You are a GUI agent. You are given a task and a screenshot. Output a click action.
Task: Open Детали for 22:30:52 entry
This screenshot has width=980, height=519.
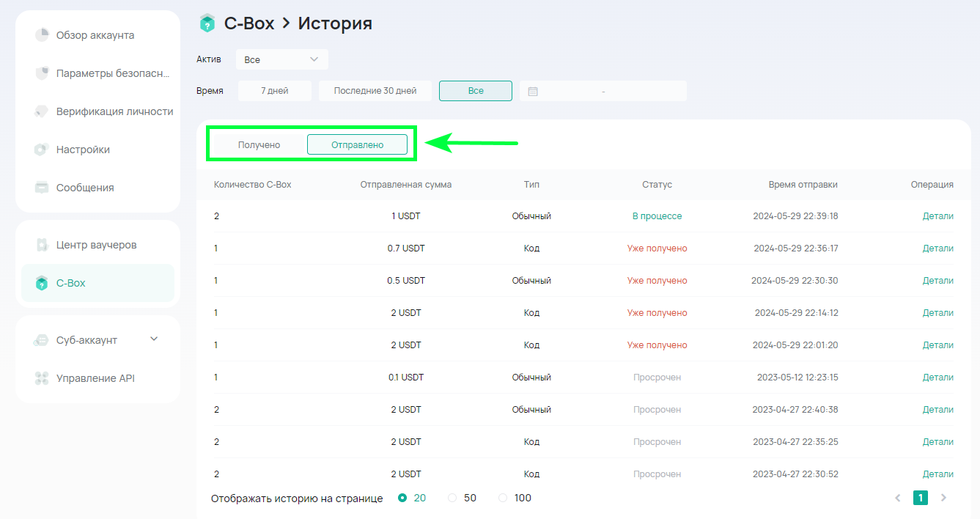(x=937, y=474)
